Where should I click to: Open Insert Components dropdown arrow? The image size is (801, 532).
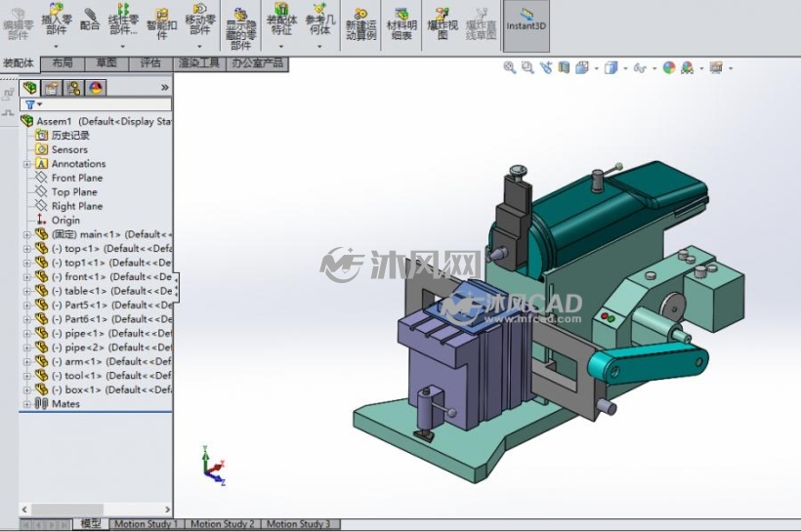pyautogui.click(x=57, y=47)
